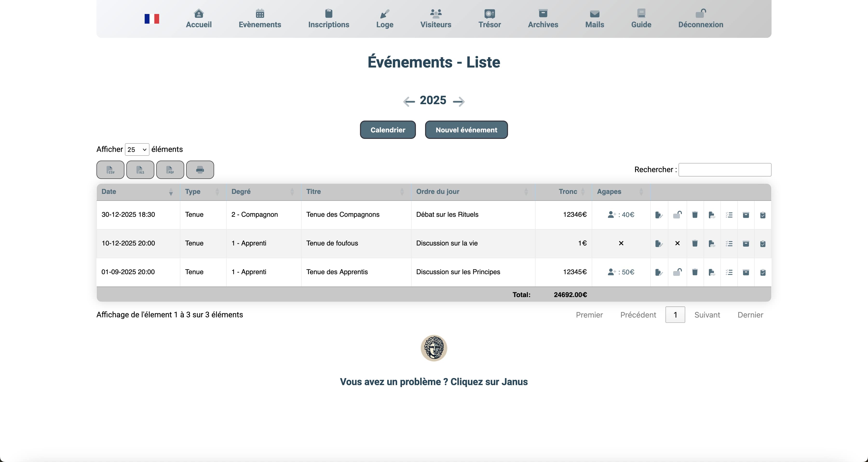Open clipboard check icon for Tenue des Apprentis

point(763,272)
